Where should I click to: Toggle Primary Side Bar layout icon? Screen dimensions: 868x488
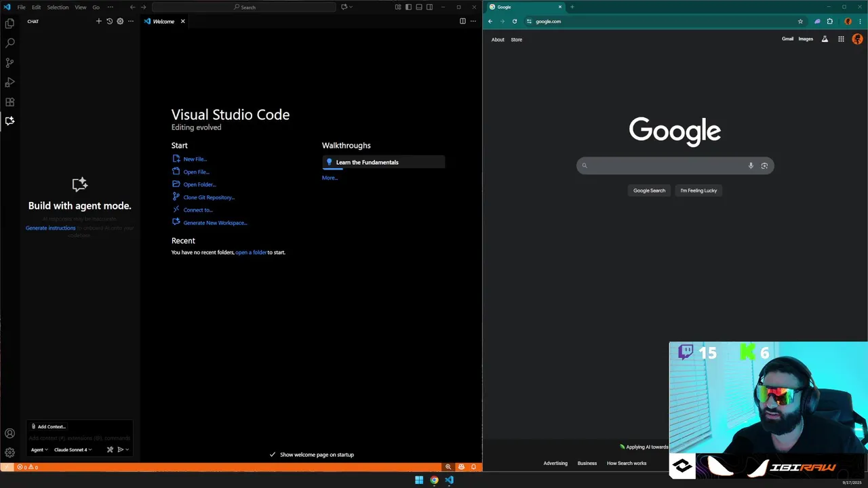(x=408, y=7)
